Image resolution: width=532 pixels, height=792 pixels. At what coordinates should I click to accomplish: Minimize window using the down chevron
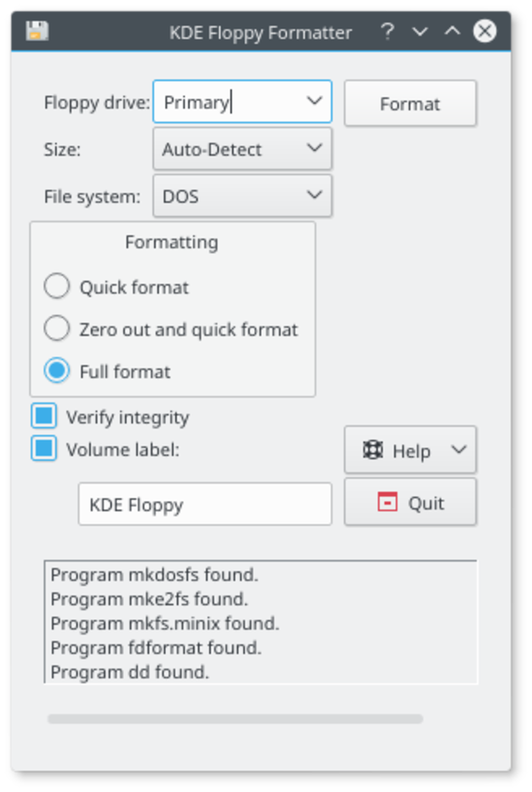point(420,32)
